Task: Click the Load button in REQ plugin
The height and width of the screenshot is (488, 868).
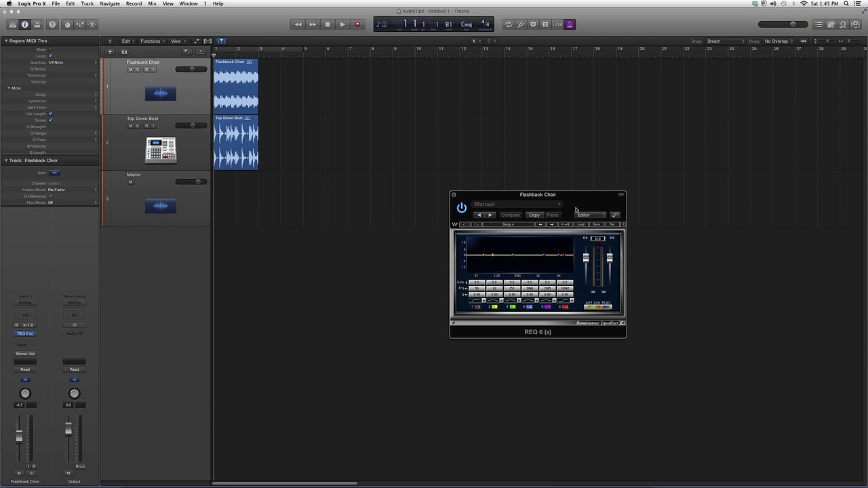Action: click(x=581, y=224)
